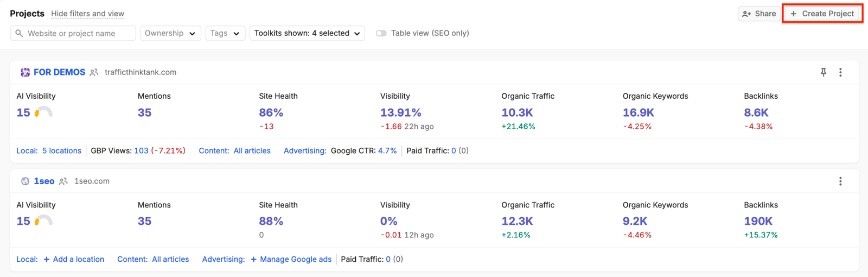Click the Create Project button

pos(822,14)
